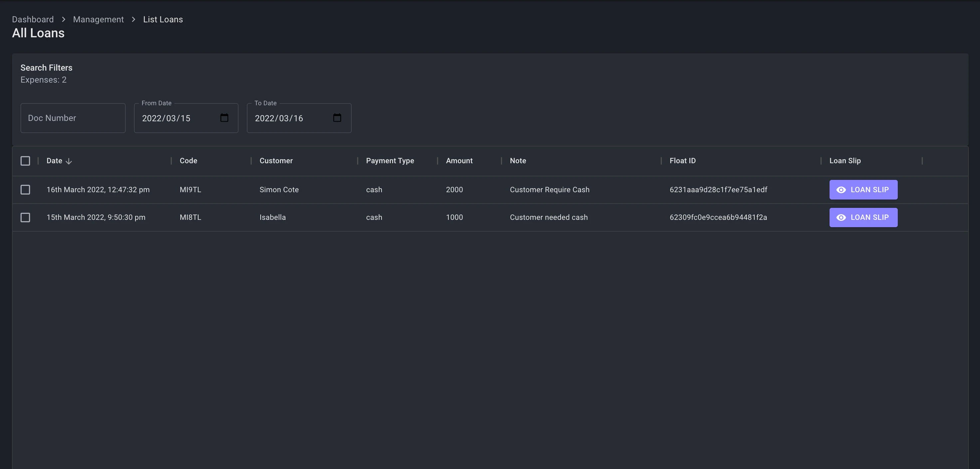
Task: Sort the table by the Amount column header
Action: 459,161
